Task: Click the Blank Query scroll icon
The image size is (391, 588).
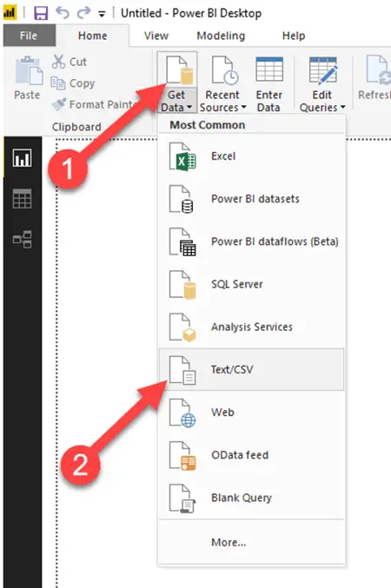Action: click(182, 499)
